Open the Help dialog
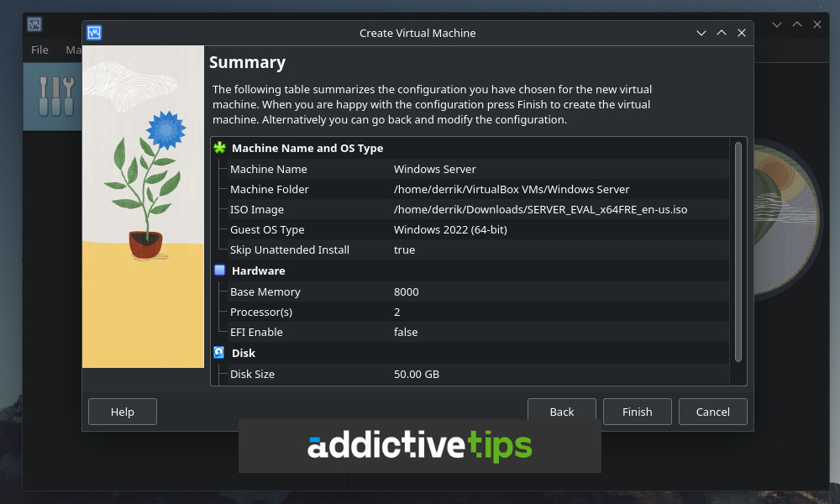Viewport: 840px width, 504px height. pos(122,412)
